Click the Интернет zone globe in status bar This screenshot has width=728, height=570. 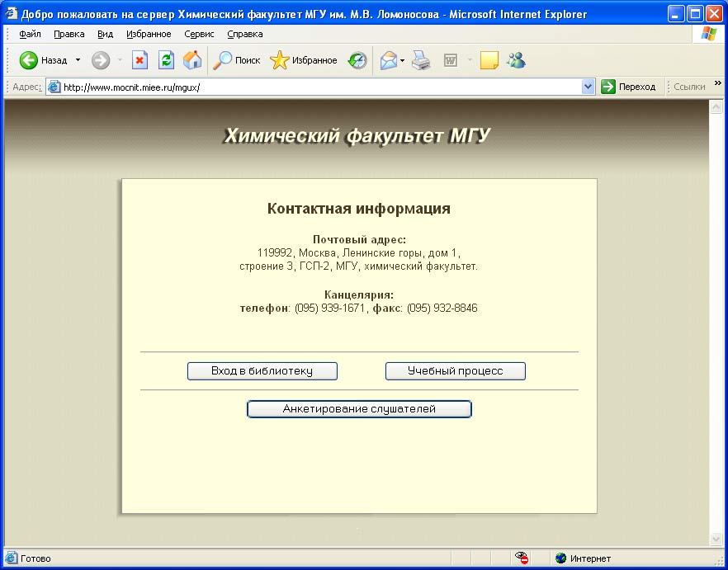click(x=561, y=558)
